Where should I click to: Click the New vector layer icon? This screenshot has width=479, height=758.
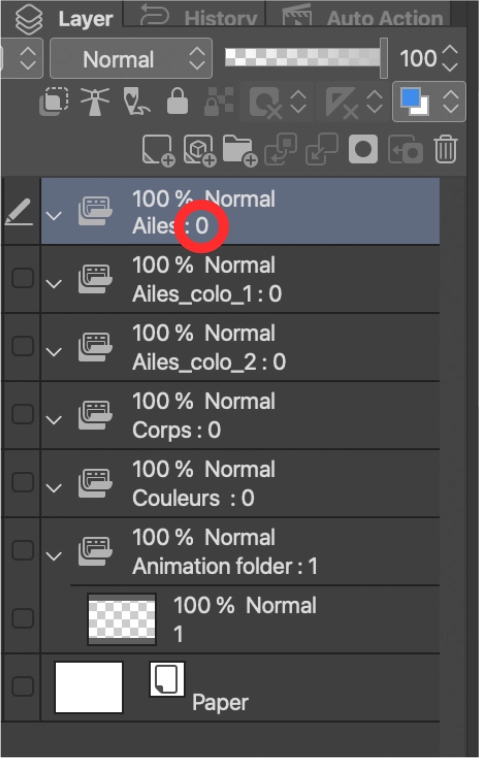tap(200, 150)
